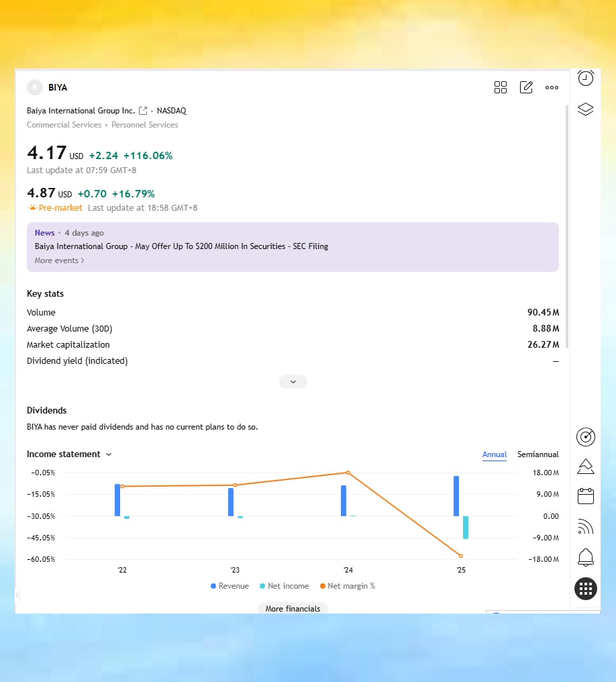Click the Average Volume (30D) row label
616x682 pixels.
click(70, 329)
